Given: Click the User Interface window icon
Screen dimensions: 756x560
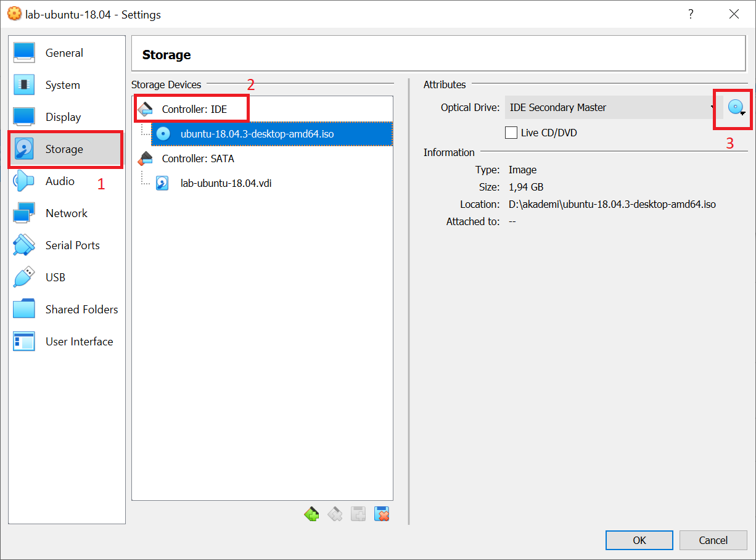Looking at the screenshot, I should [24, 342].
